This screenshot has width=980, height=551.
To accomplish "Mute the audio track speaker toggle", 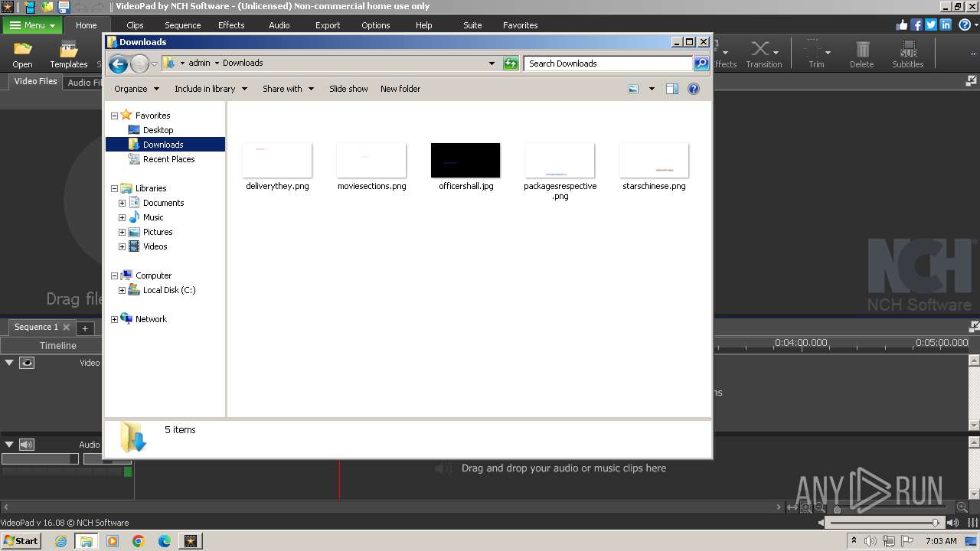I will pos(27,445).
